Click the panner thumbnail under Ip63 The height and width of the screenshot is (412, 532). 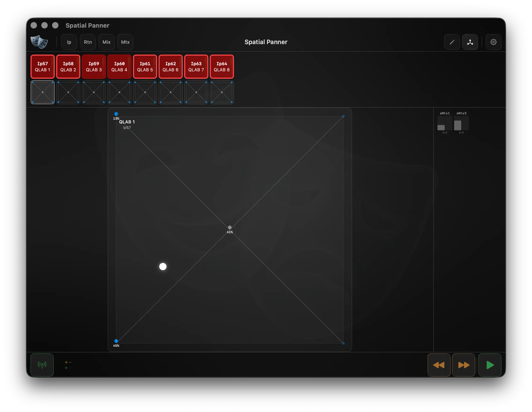196,92
